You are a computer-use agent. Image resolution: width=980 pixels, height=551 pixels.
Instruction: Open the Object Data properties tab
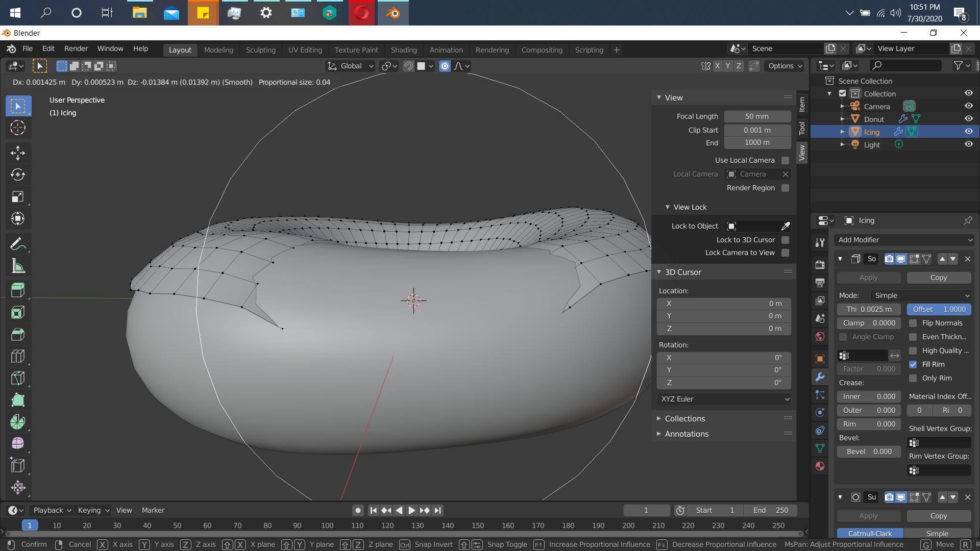tap(820, 448)
